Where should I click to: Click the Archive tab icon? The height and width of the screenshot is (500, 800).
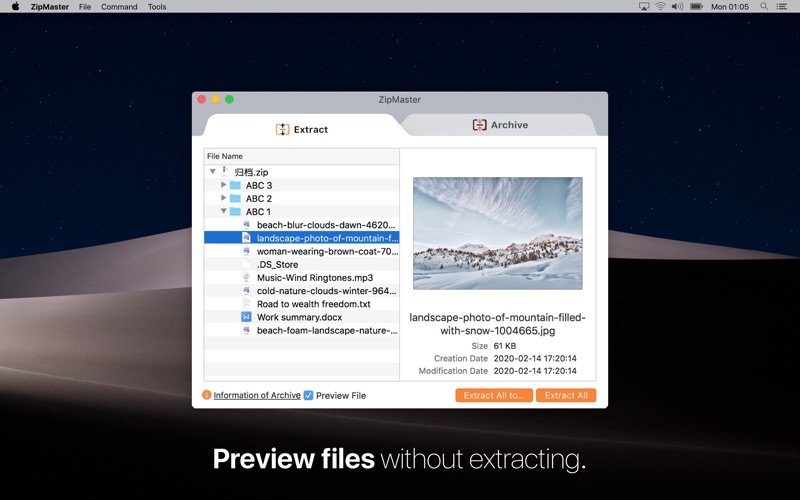479,125
